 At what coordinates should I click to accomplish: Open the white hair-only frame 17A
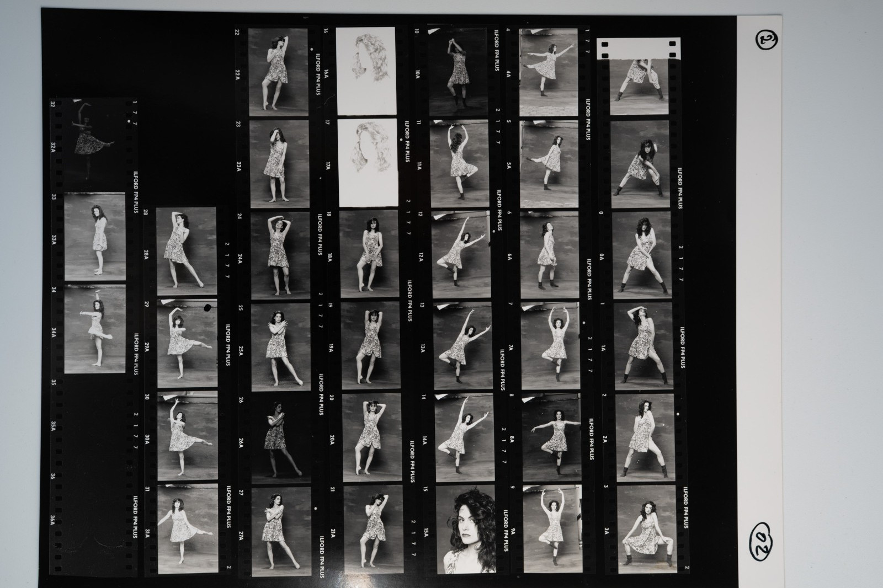[x=367, y=163]
